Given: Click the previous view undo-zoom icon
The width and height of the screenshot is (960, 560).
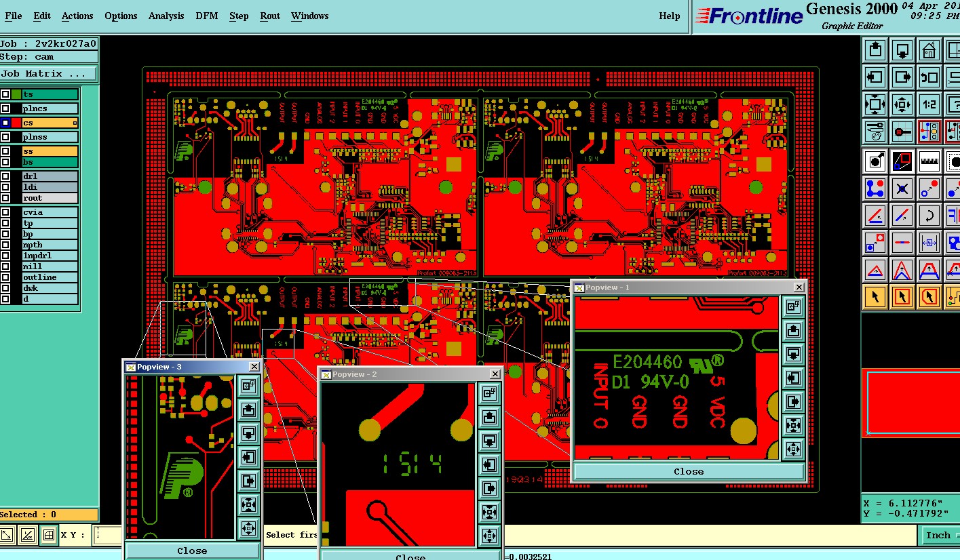Looking at the screenshot, I should point(929,77).
